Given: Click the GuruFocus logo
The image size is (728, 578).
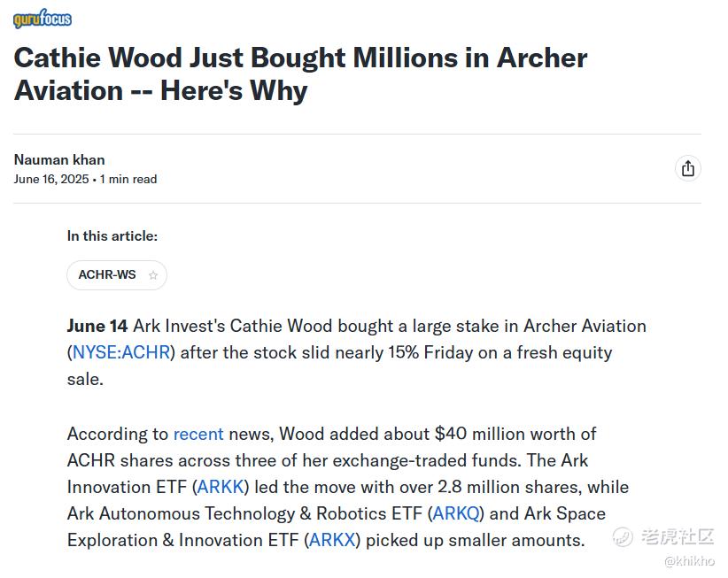Looking at the screenshot, I should tap(43, 19).
